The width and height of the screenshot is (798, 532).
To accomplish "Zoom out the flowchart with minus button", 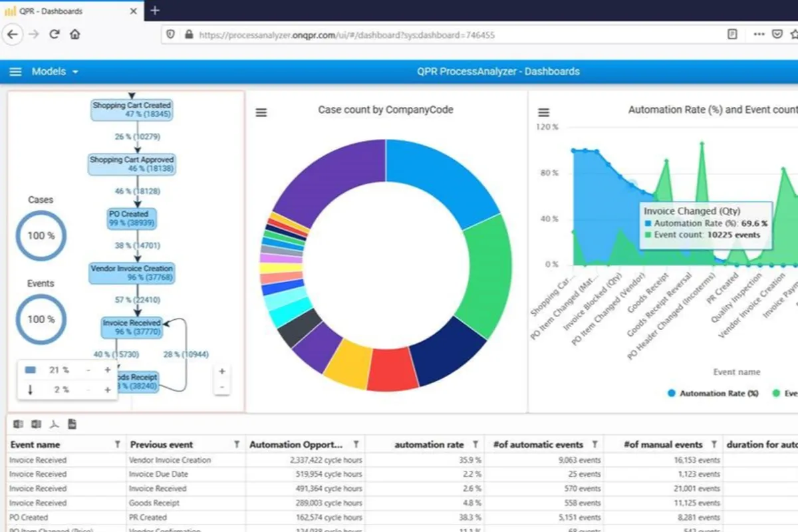I will pyautogui.click(x=222, y=386).
